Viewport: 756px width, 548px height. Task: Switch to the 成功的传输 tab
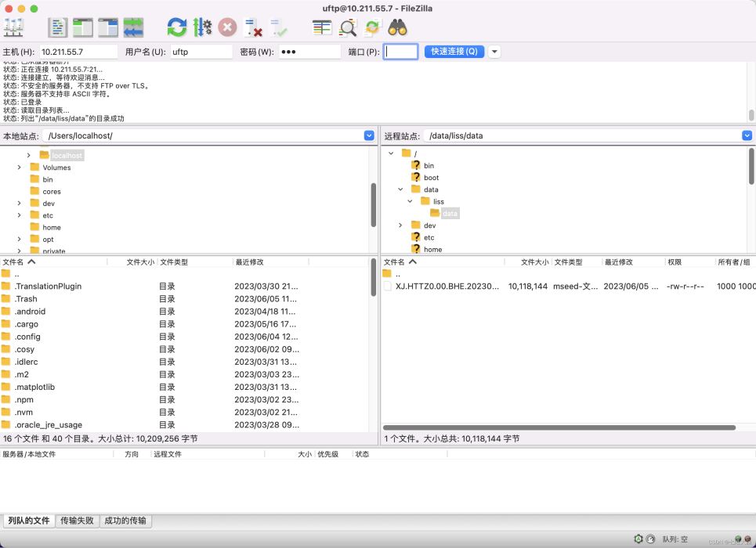[x=125, y=521]
